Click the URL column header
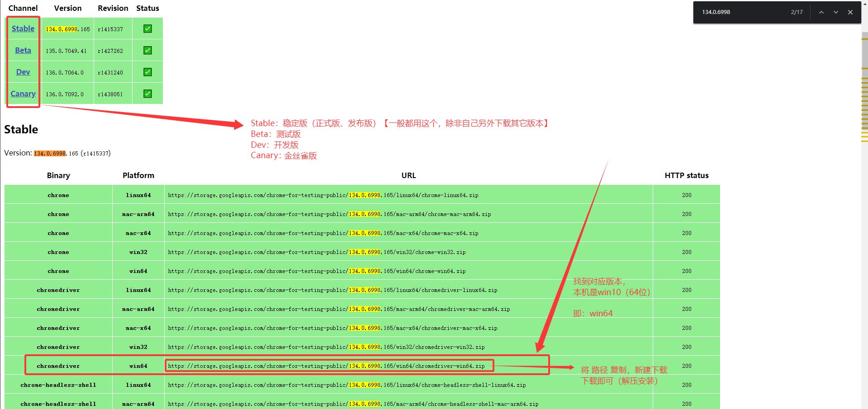Viewport: 868px width, 409px height. coord(408,175)
